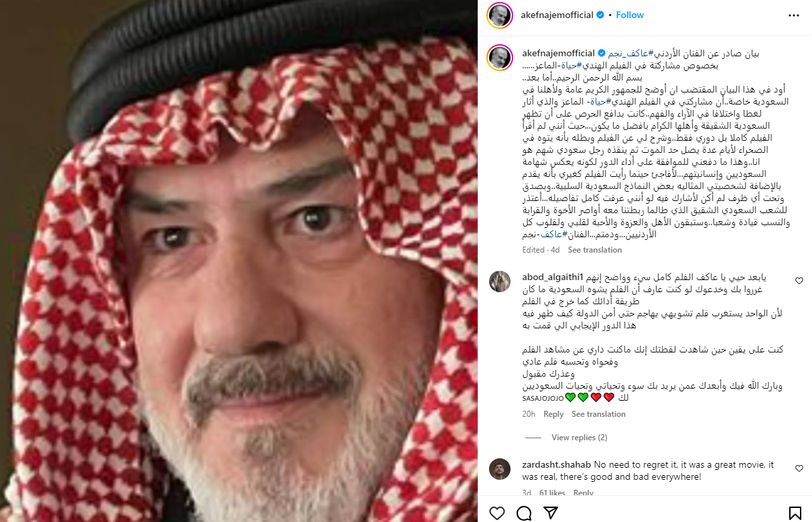Follow akefnajemofficial

pyautogui.click(x=630, y=15)
